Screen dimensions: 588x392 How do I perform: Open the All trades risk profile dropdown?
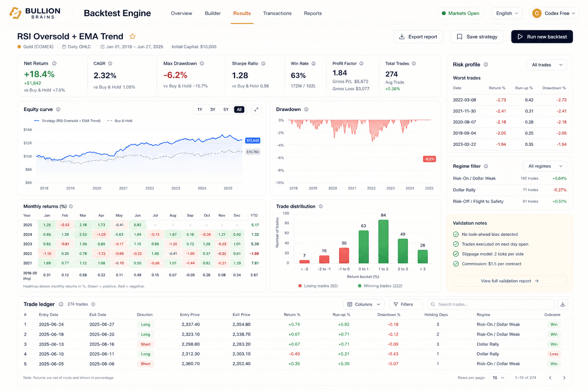[x=547, y=65]
